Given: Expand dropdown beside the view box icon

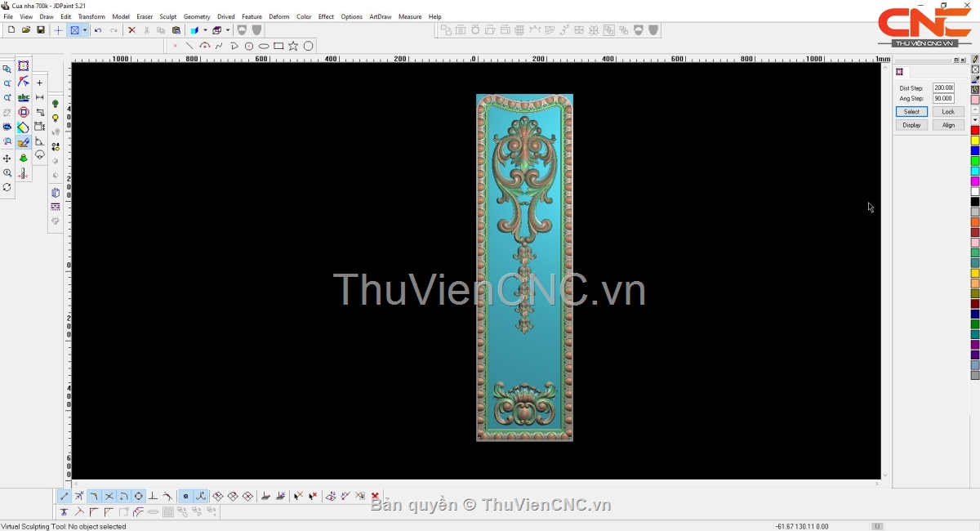Looking at the screenshot, I should point(85,30).
